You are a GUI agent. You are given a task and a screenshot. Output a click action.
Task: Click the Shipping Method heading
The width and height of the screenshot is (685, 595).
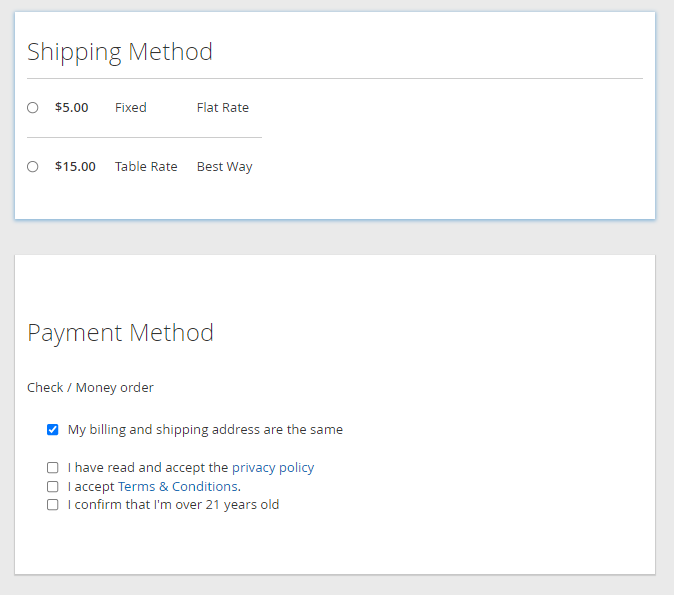click(x=120, y=52)
